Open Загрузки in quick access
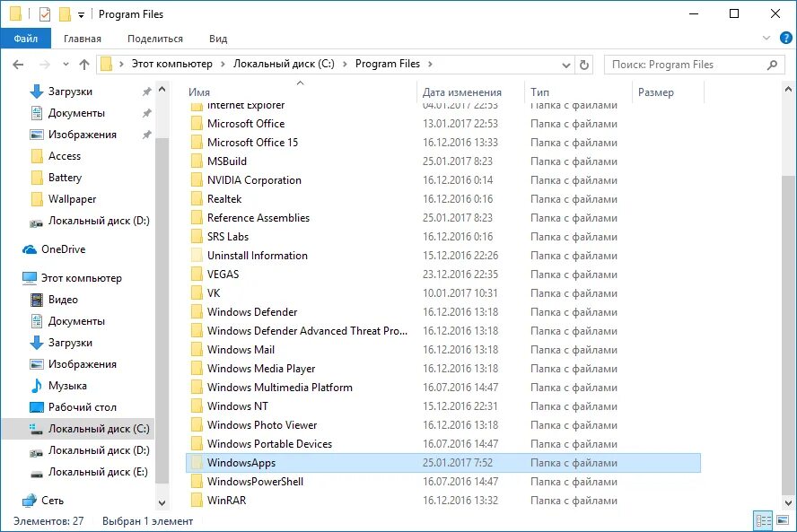Image resolution: width=797 pixels, height=532 pixels. [70, 92]
